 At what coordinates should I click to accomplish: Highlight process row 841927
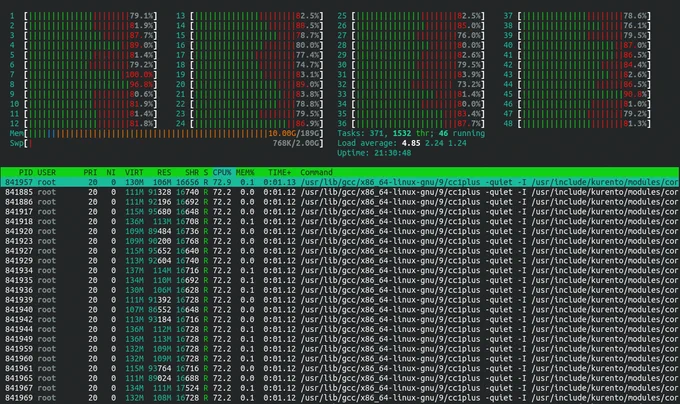[340, 251]
